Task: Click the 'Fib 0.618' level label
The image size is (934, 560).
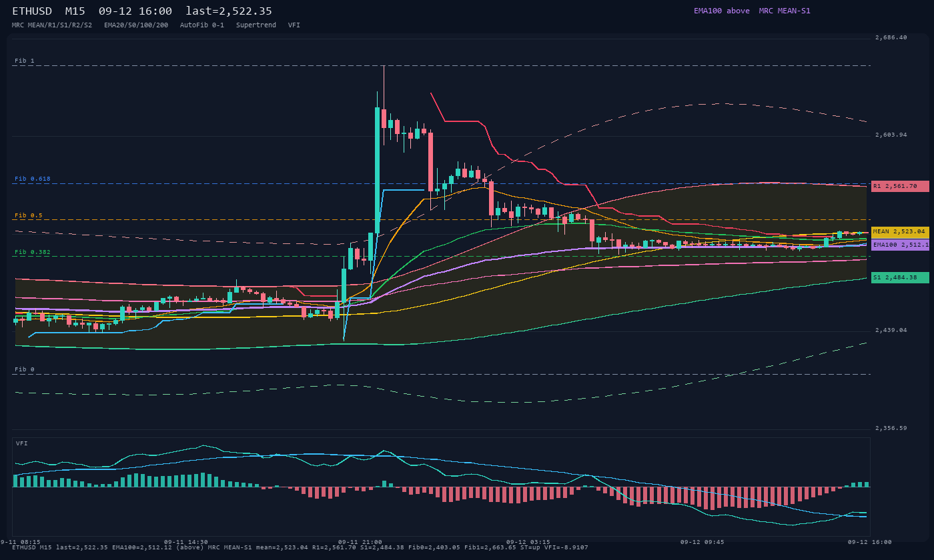Action: pyautogui.click(x=33, y=179)
